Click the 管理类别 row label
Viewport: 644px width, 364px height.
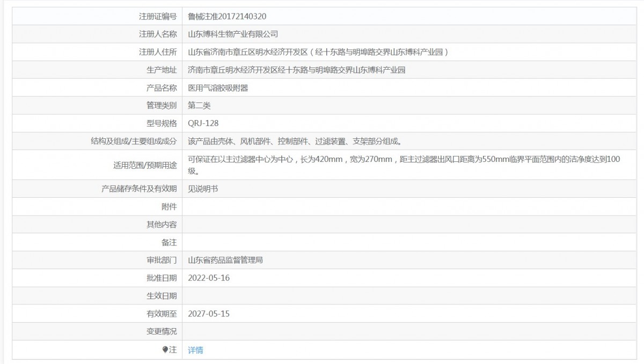click(162, 106)
